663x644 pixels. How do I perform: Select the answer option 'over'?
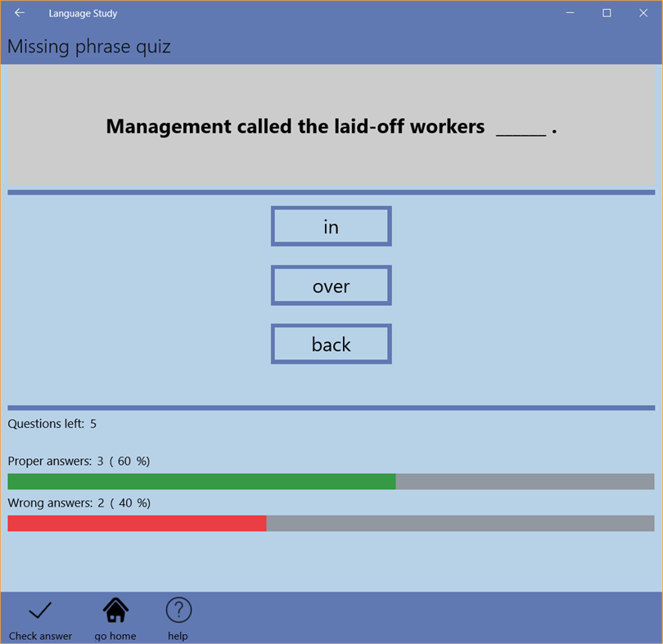[331, 285]
